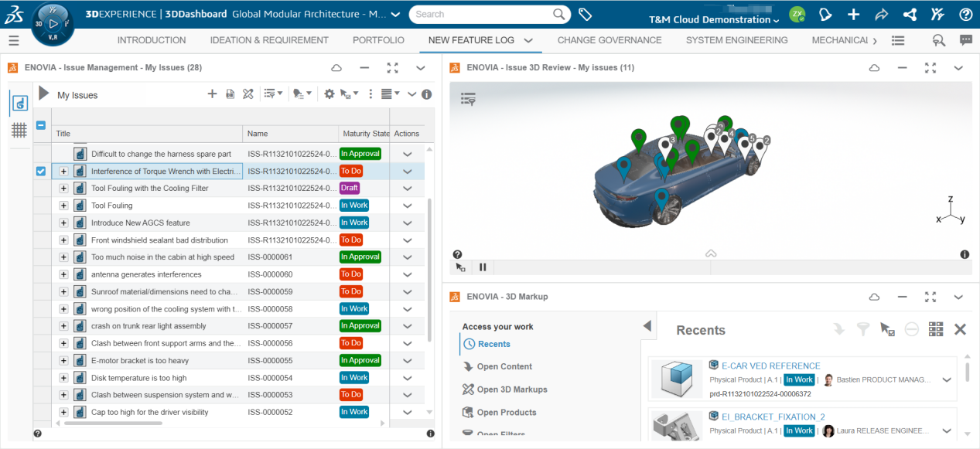
Task: Open the dashboard name dropdown chevron
Action: [395, 15]
